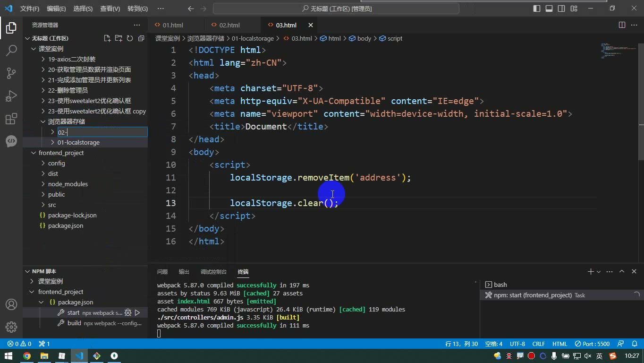Screen dimensions: 644x363
Task: Open the Source Control view
Action: (x=11, y=73)
